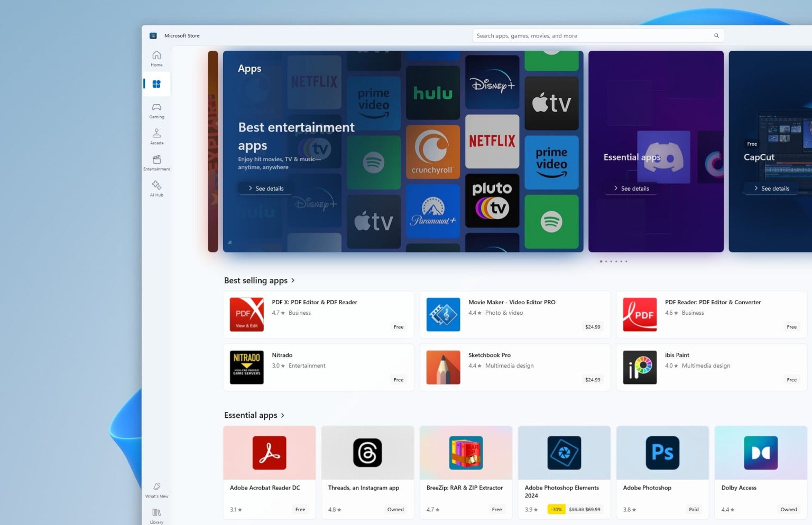Open the AI Hub section
The width and height of the screenshot is (812, 525).
coord(156,188)
